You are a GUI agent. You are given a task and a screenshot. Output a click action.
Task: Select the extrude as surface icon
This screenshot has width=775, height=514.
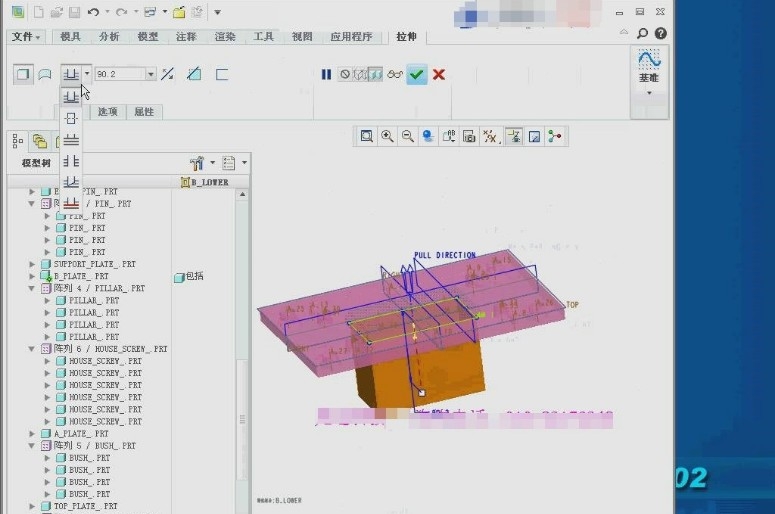(x=45, y=75)
